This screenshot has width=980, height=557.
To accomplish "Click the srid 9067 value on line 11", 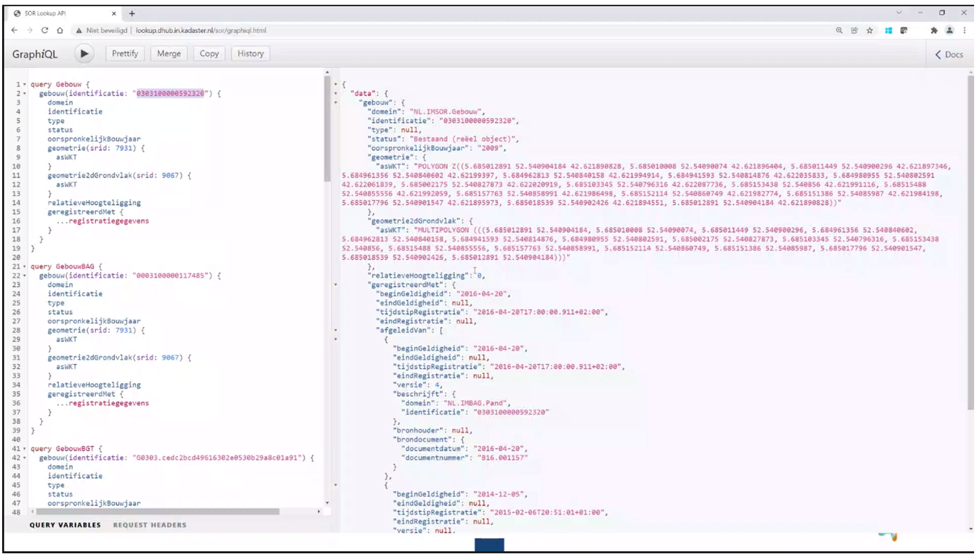I will tap(170, 175).
